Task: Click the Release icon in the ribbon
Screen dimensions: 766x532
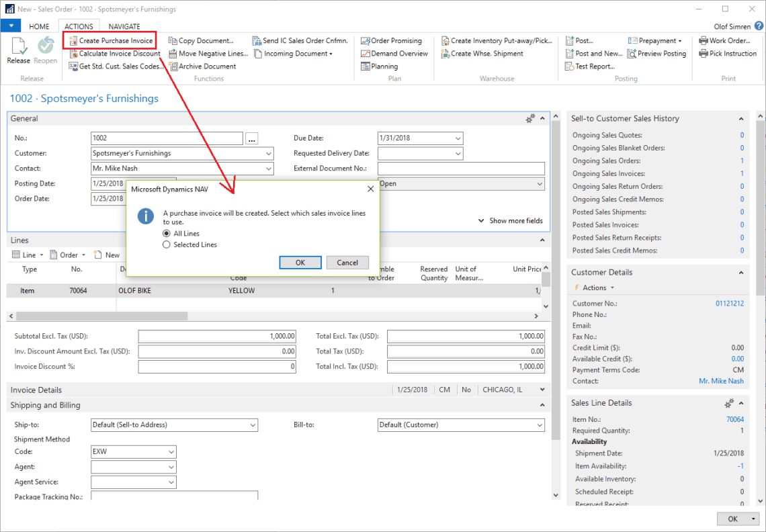Action: pyautogui.click(x=19, y=51)
